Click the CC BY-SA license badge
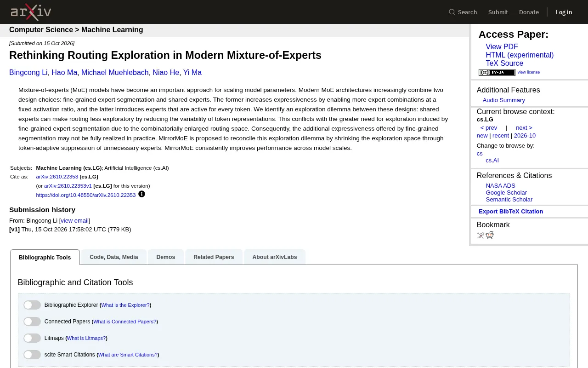The width and height of the screenshot is (588, 368). (497, 72)
